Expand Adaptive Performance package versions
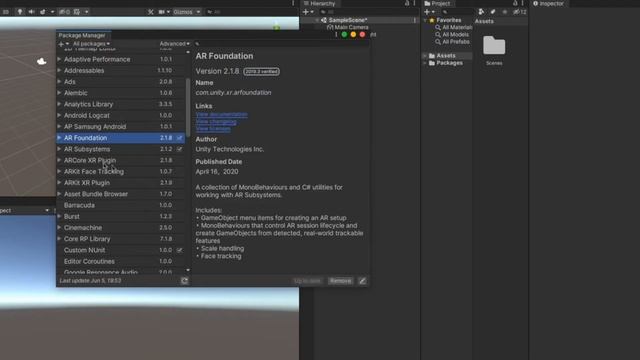Viewport: 640px width, 360px height. point(59,59)
